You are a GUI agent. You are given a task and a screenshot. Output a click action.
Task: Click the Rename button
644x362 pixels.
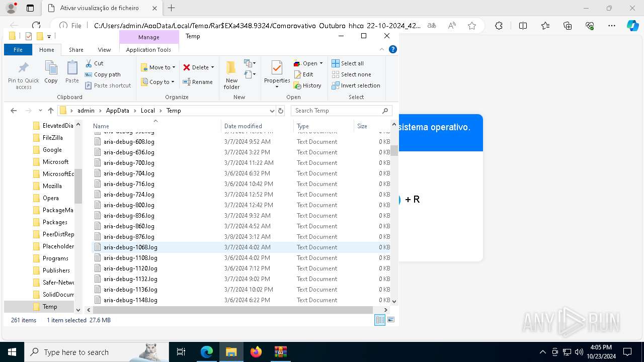point(197,81)
